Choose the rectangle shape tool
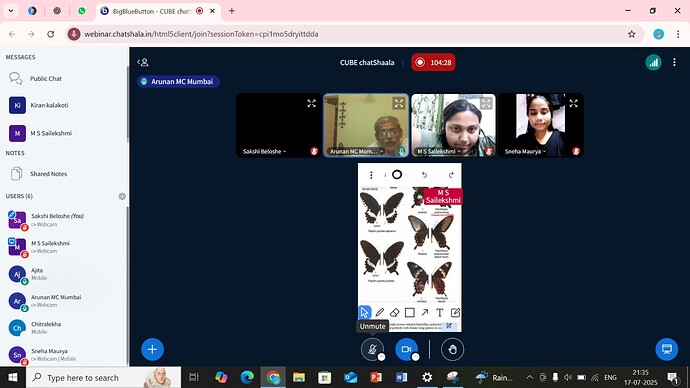The image size is (690, 388). pos(410,312)
